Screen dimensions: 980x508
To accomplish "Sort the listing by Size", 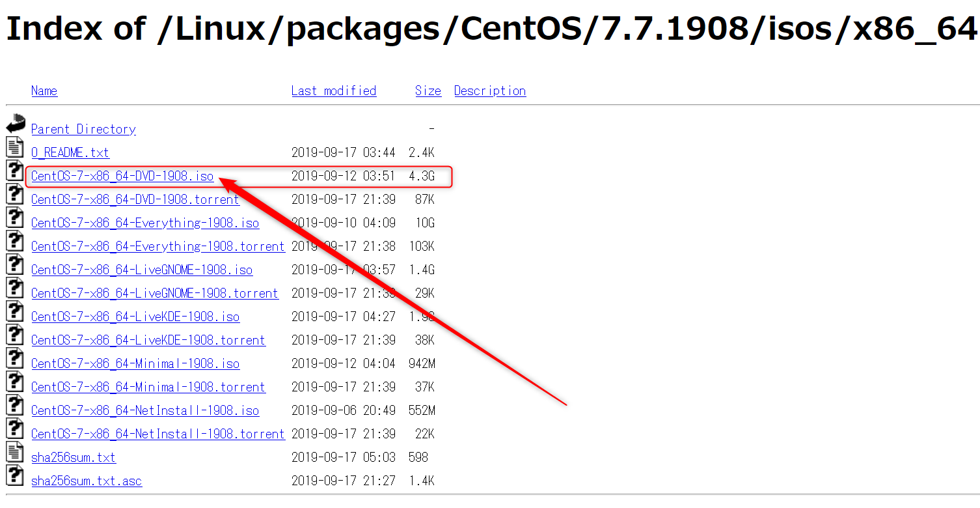I will 428,91.
